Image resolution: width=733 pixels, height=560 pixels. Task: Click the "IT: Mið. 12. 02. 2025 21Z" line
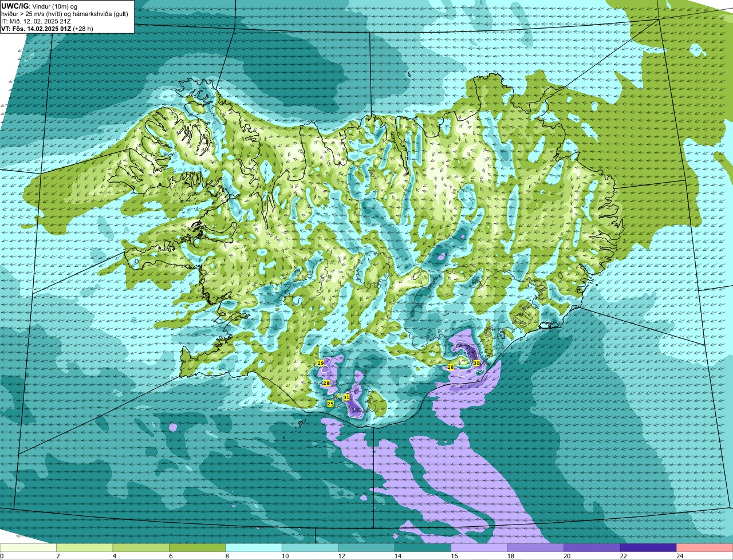click(36, 21)
